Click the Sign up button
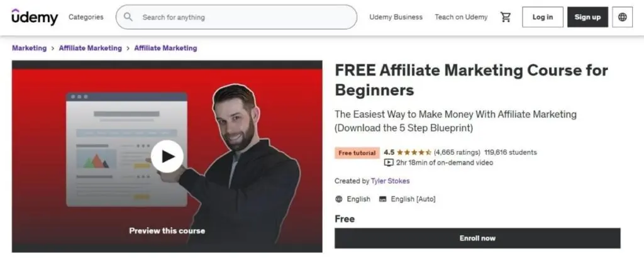Viewport: 644px width, 258px height. click(587, 17)
